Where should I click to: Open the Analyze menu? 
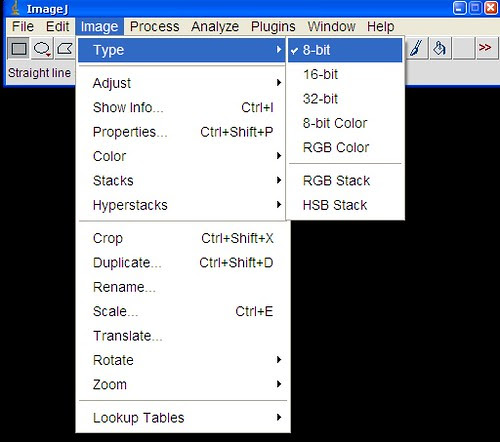click(x=215, y=26)
